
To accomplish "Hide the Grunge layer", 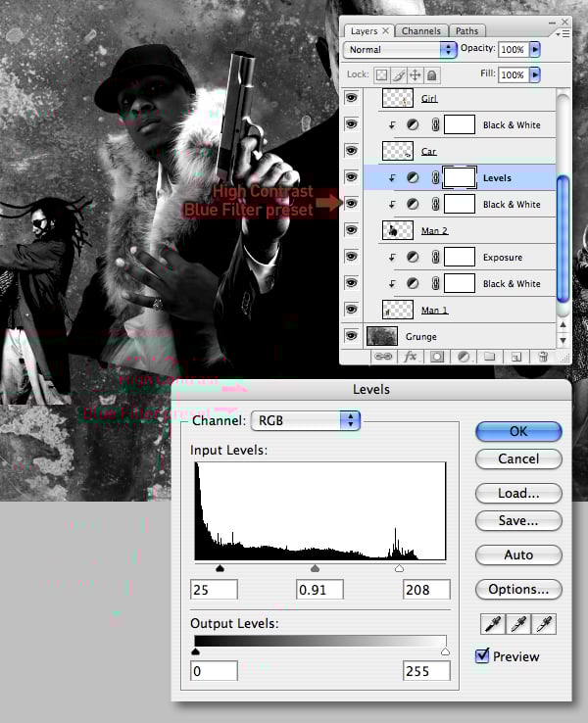I will pyautogui.click(x=352, y=336).
